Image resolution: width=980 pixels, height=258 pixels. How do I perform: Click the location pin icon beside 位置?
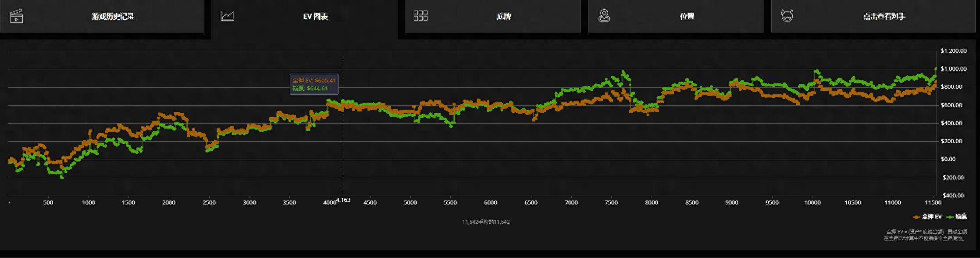click(x=604, y=16)
